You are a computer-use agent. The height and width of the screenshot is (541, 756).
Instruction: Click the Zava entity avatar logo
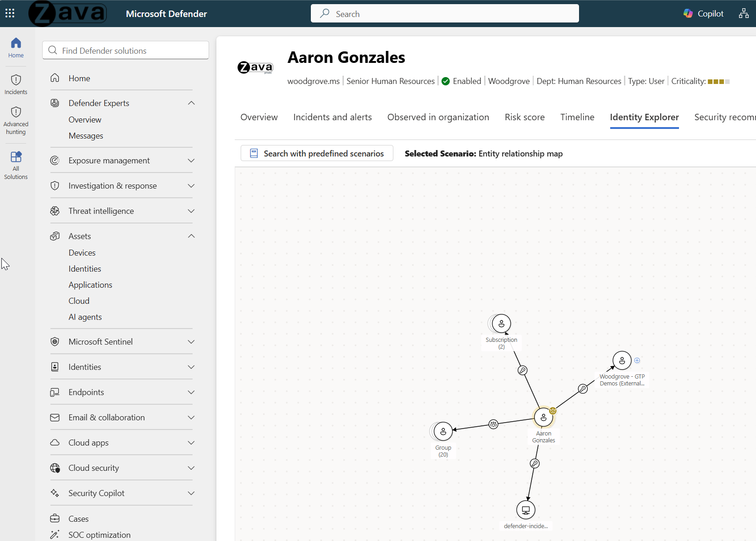pos(255,68)
